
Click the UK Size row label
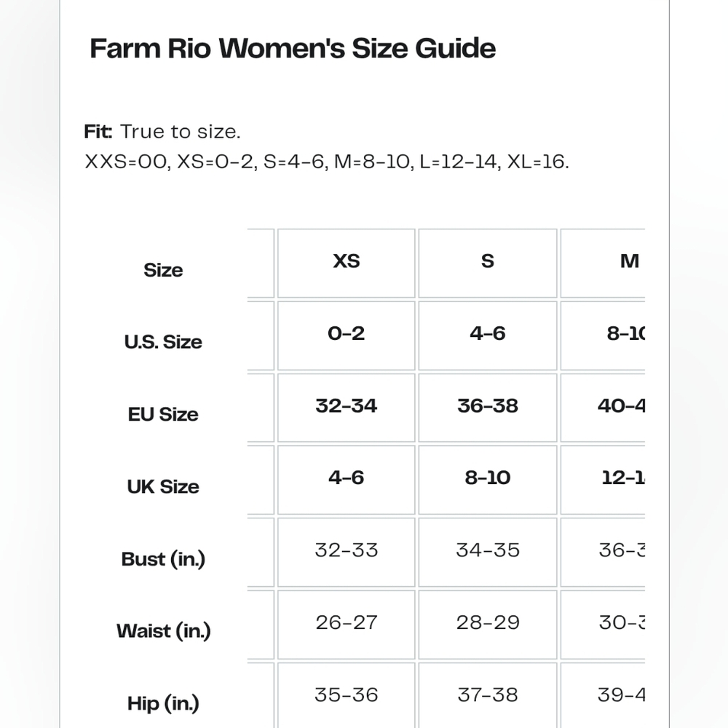coord(163,486)
